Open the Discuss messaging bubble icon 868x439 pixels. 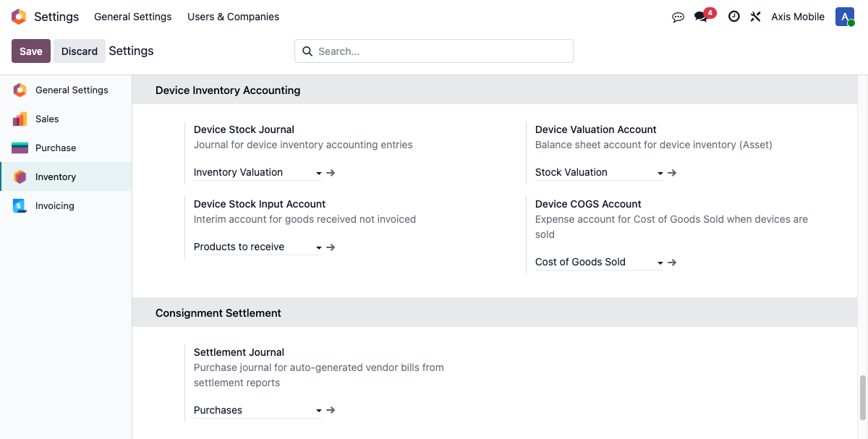[x=678, y=17]
